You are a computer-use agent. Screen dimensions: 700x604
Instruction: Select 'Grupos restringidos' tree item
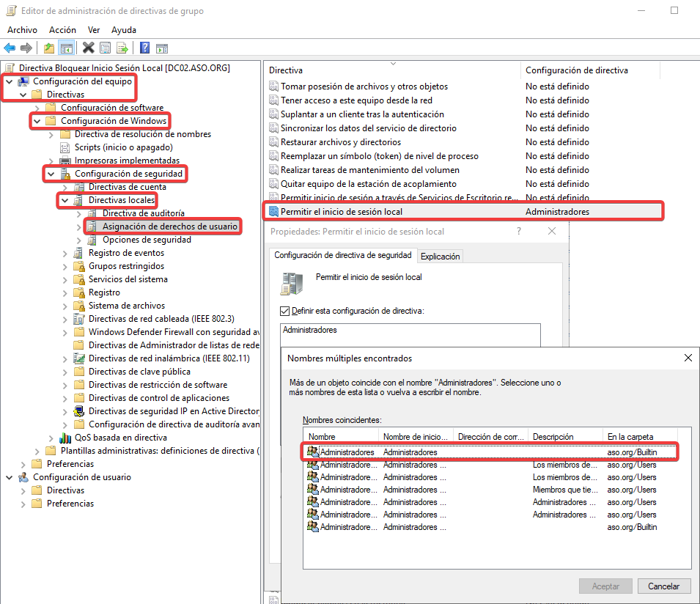pyautogui.click(x=126, y=266)
